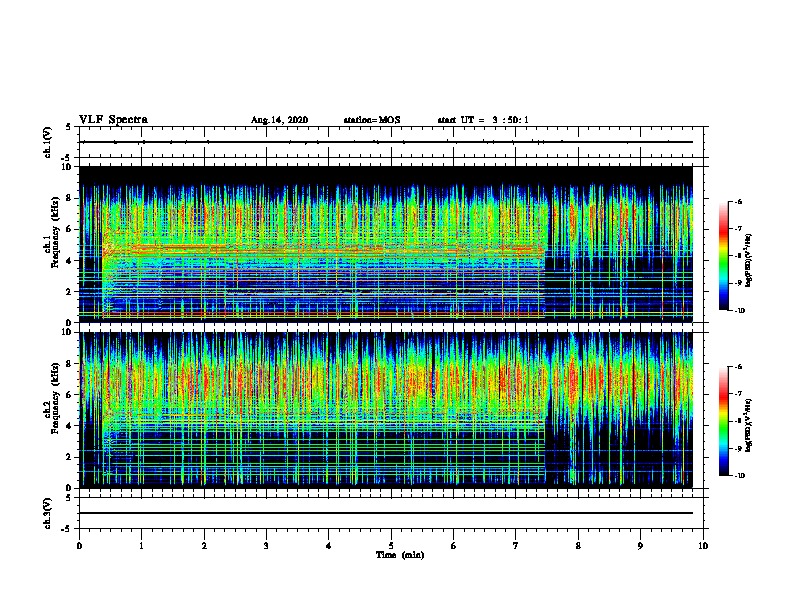
Task: Click the "-6" tick on ch.1 color bar
Action: 738,201
